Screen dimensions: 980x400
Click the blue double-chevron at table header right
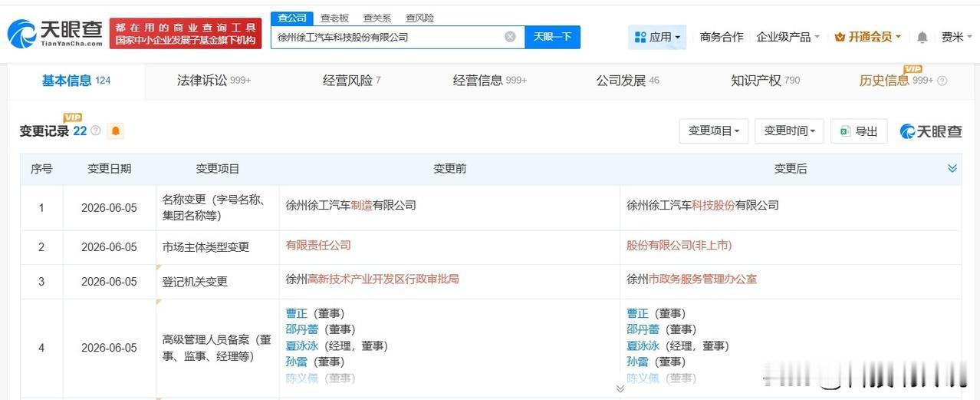click(x=952, y=169)
